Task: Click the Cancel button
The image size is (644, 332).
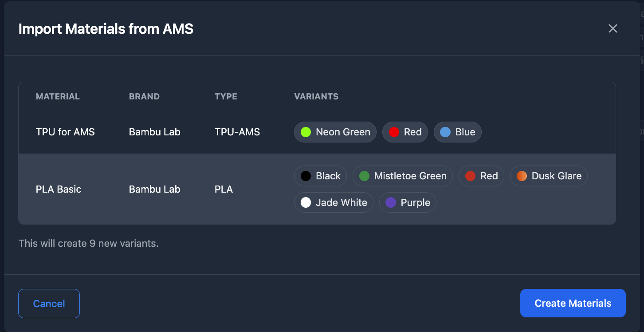Action: (49, 304)
